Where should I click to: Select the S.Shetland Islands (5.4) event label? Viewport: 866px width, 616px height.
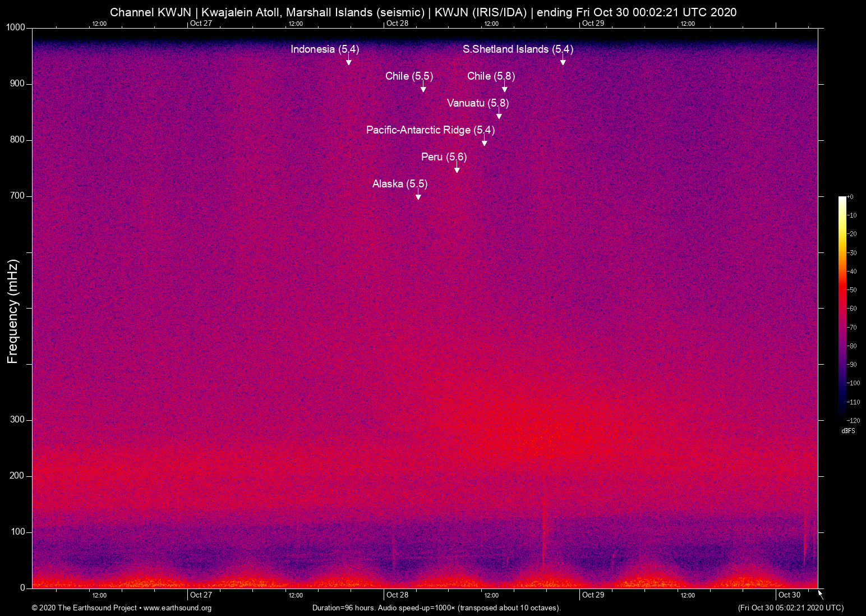[518, 49]
